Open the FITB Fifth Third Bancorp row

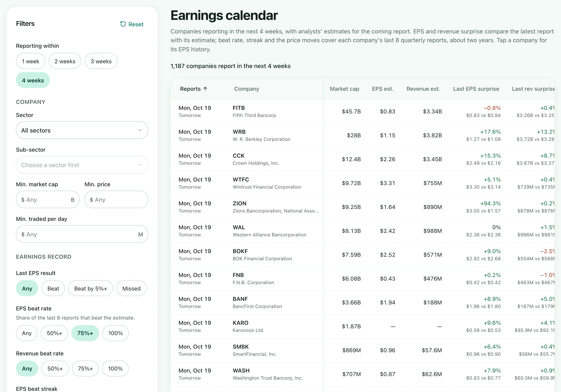point(362,112)
